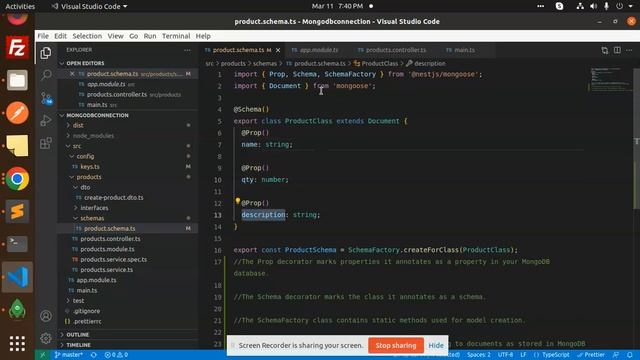640x360 pixels.
Task: Open the Search view in activity bar
Action: [46, 75]
